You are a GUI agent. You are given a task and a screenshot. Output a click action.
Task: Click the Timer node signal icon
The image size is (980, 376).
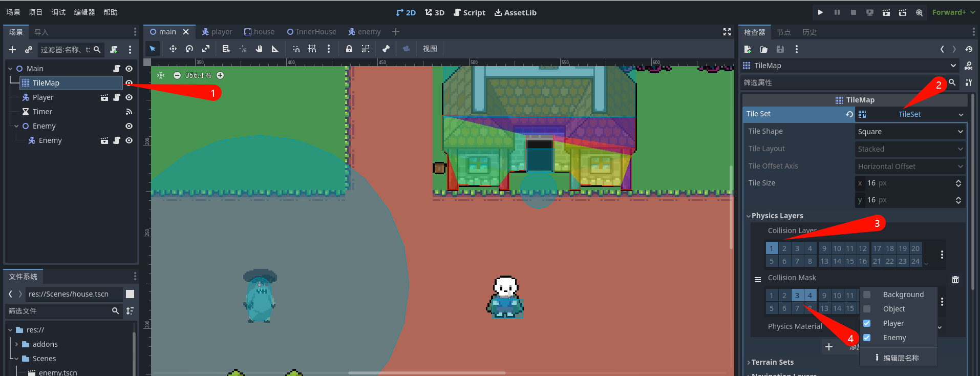point(129,112)
